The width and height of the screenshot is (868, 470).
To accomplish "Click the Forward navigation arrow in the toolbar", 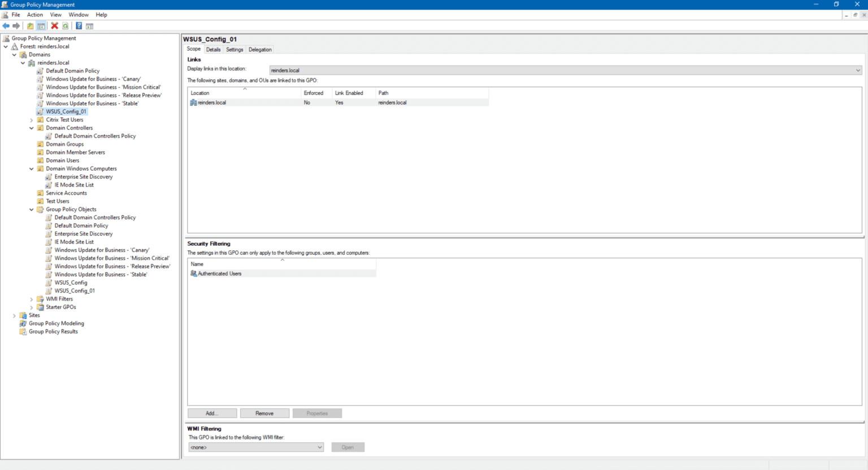I will coord(17,25).
